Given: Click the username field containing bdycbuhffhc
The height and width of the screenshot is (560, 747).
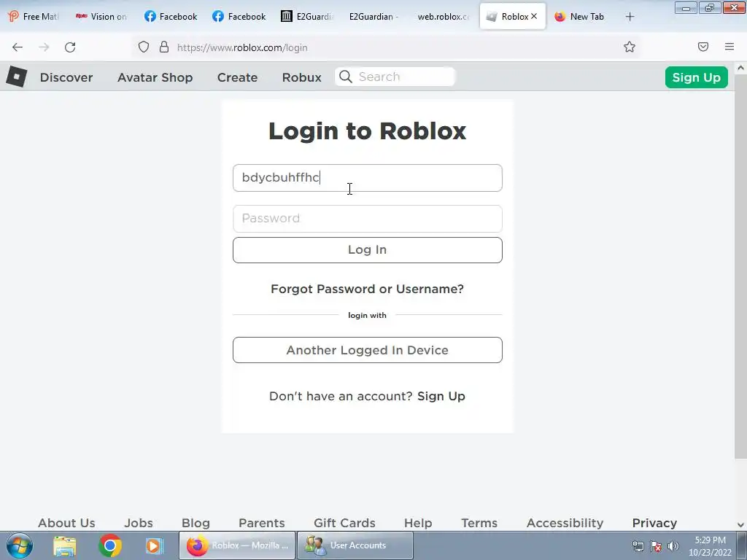Looking at the screenshot, I should [368, 178].
